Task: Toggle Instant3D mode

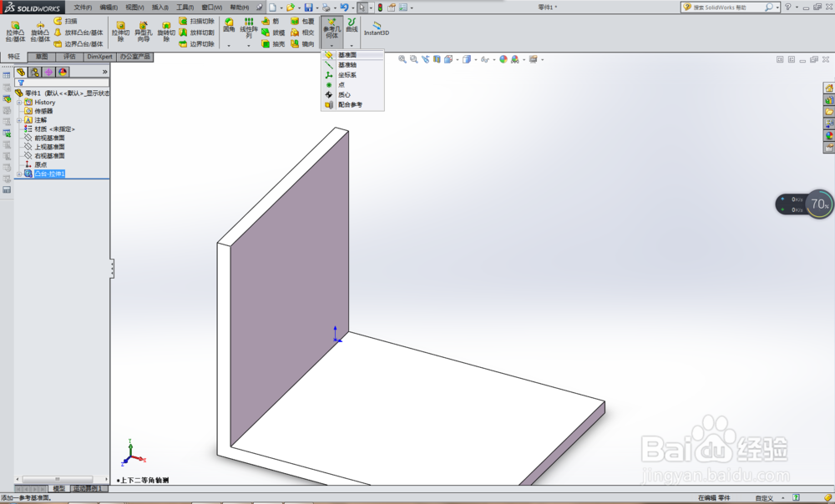Action: [x=376, y=28]
